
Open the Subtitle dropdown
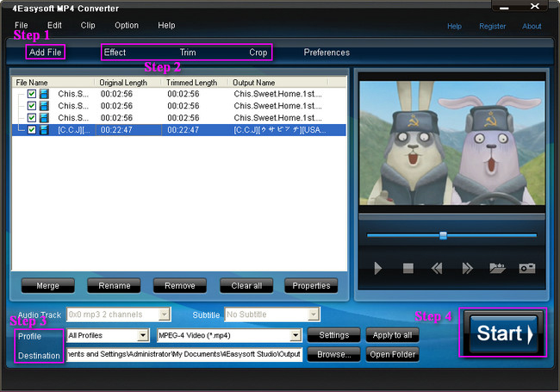tap(314, 314)
